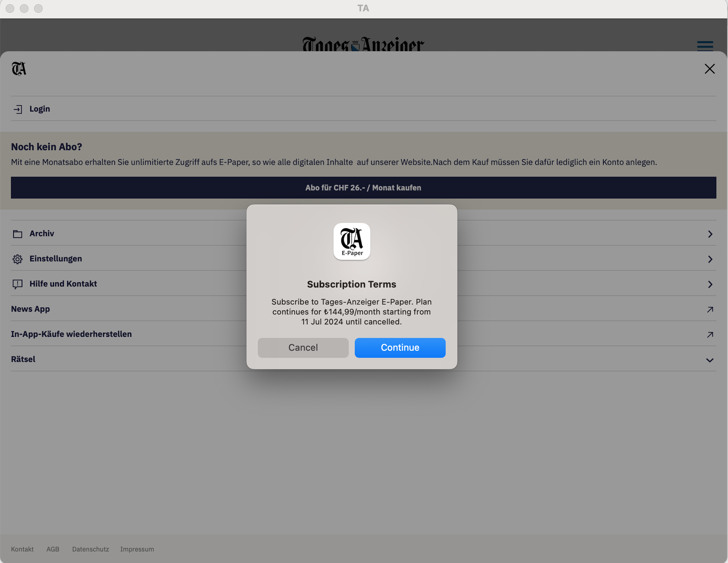728x563 pixels.
Task: Open the Datenschutz footer link
Action: (x=91, y=549)
